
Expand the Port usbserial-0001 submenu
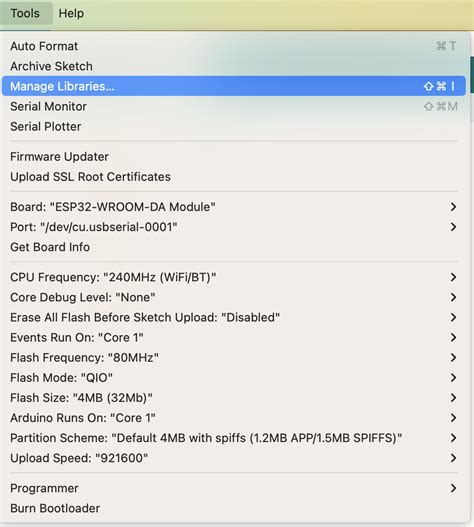click(234, 227)
